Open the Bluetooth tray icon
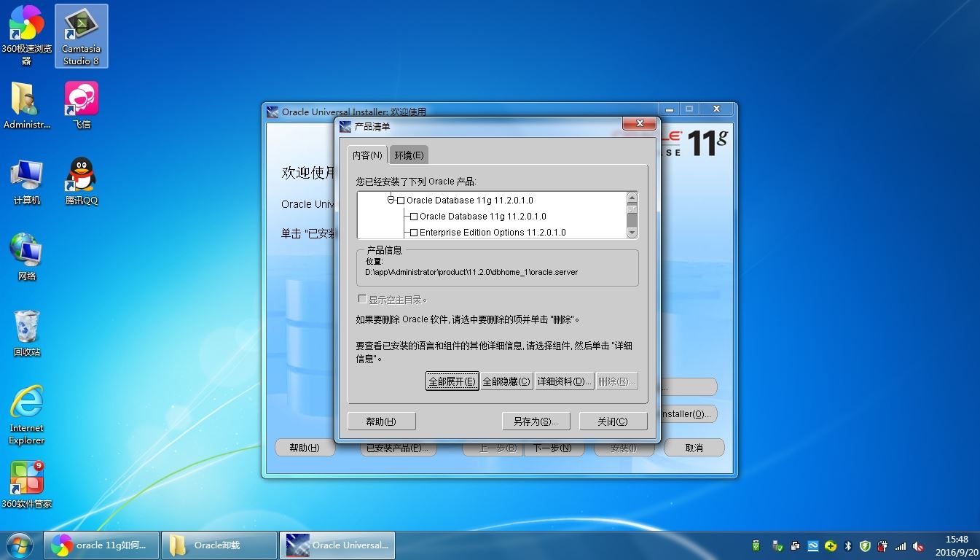This screenshot has height=560, width=980. point(848,545)
